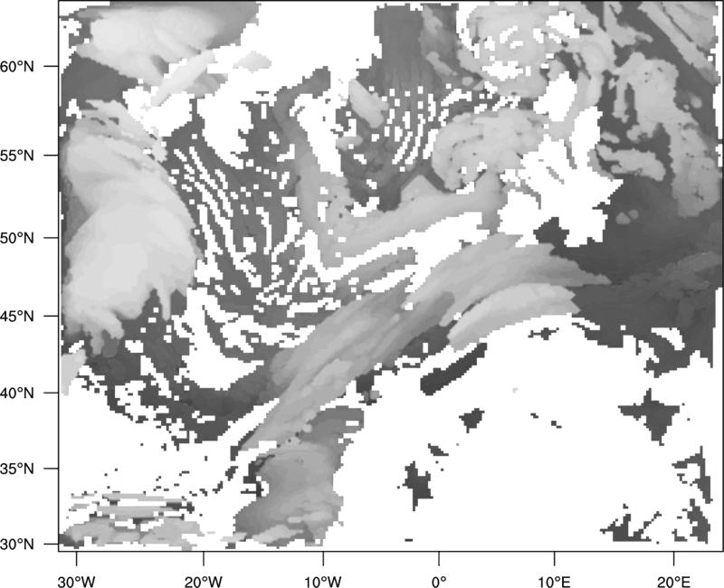The width and height of the screenshot is (724, 588).
Task: Click the 10°W longitude label
Action: click(323, 582)
